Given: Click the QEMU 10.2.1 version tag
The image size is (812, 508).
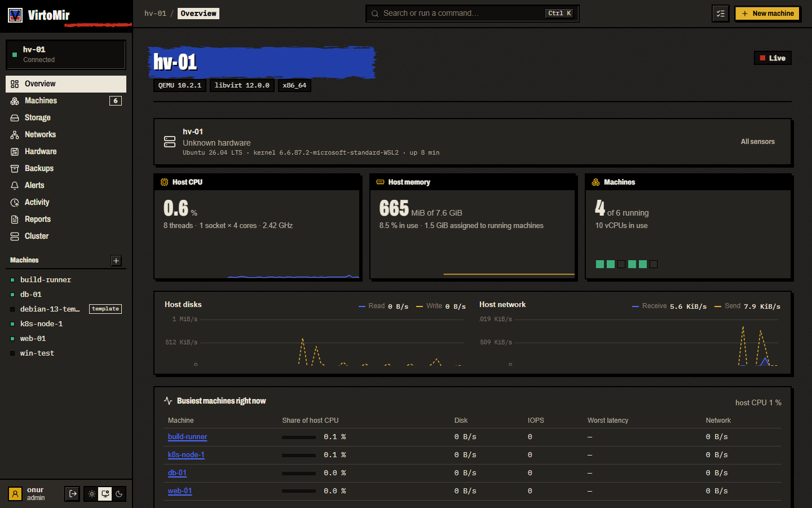Looking at the screenshot, I should (x=180, y=85).
